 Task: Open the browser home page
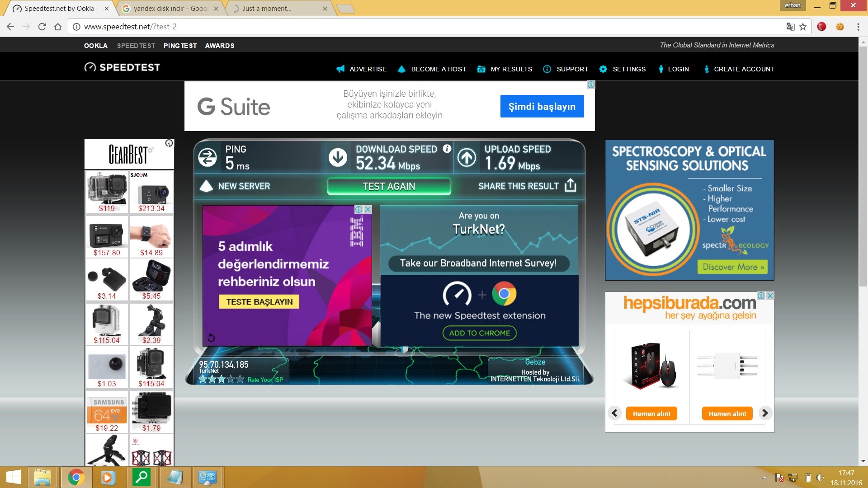(x=58, y=27)
